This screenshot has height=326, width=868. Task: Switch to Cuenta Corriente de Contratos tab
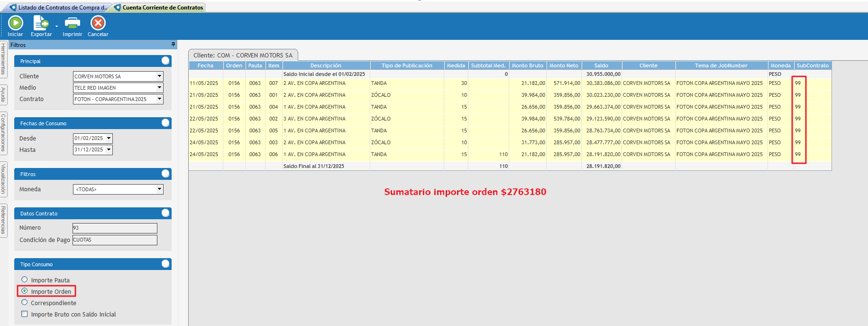click(x=159, y=8)
